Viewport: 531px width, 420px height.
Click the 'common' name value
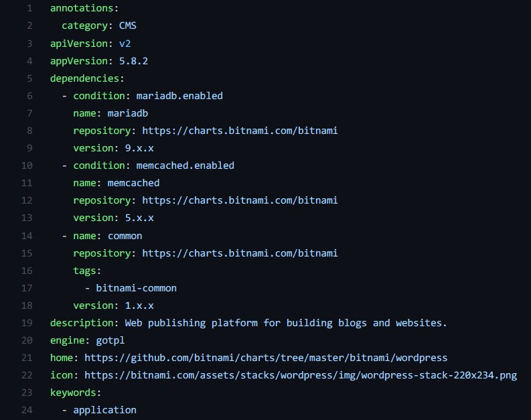coord(125,236)
